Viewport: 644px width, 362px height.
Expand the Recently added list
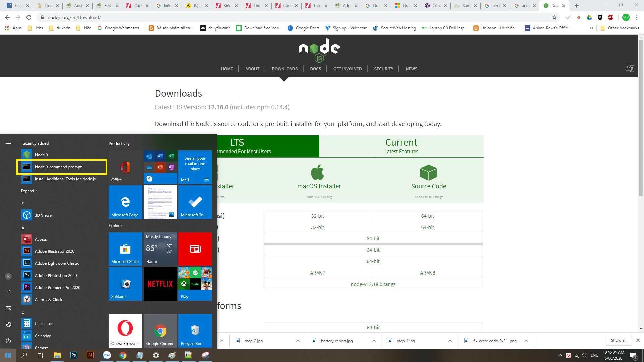coord(30,191)
